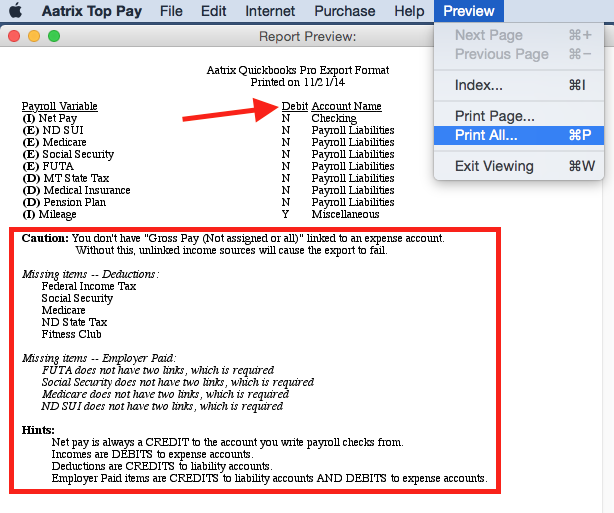614x513 pixels.
Task: Click the Incomes are DEBITS hint
Action: [153, 455]
